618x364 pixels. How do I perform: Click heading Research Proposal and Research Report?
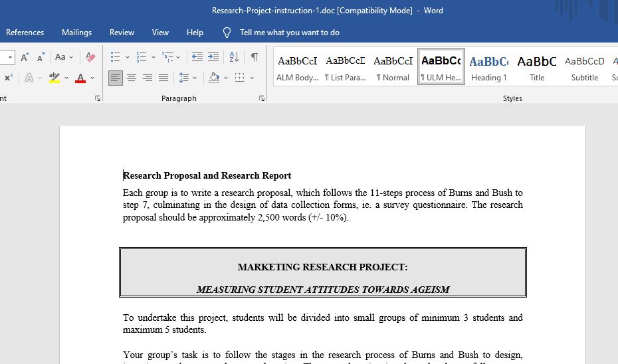[x=207, y=175]
